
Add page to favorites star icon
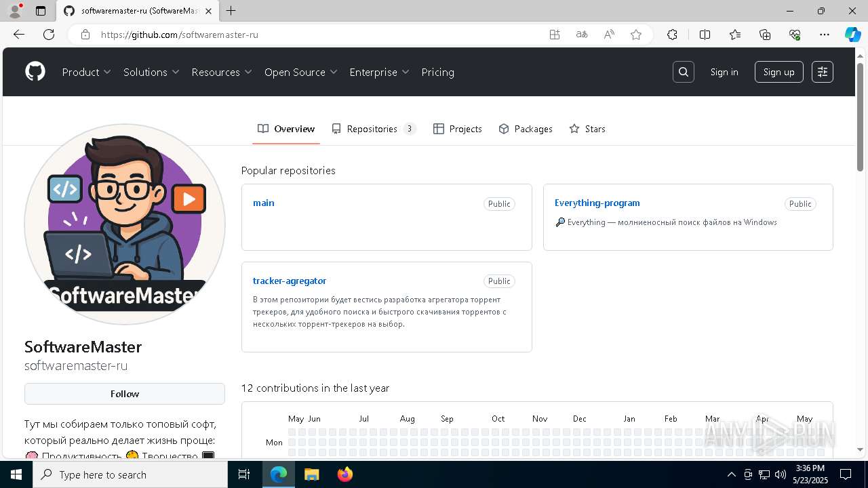pyautogui.click(x=636, y=35)
